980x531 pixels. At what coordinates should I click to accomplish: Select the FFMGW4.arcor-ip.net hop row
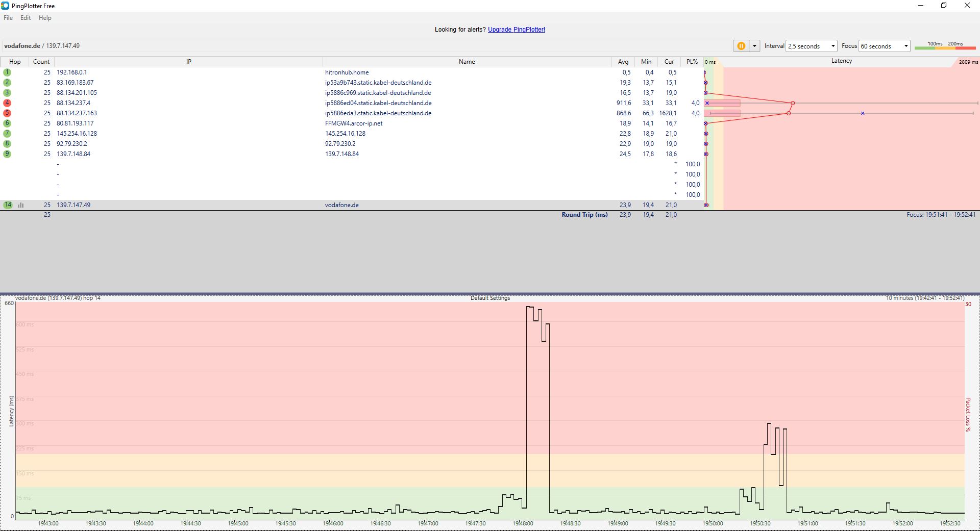(x=353, y=123)
